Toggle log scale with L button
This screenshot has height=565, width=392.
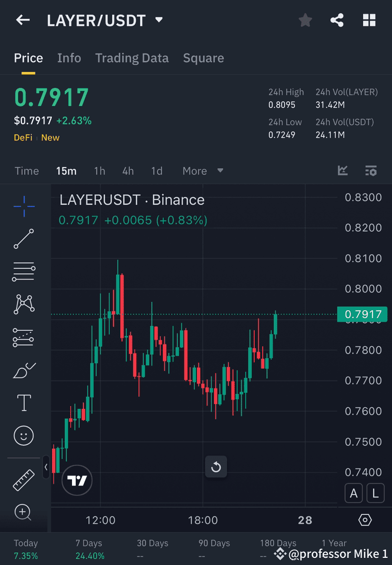375,493
